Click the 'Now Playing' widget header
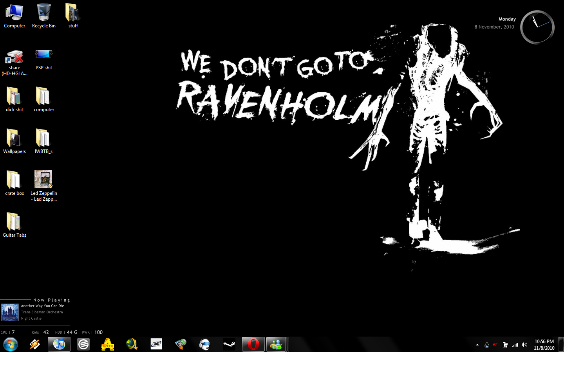This screenshot has width=564, height=392. pyautogui.click(x=52, y=300)
